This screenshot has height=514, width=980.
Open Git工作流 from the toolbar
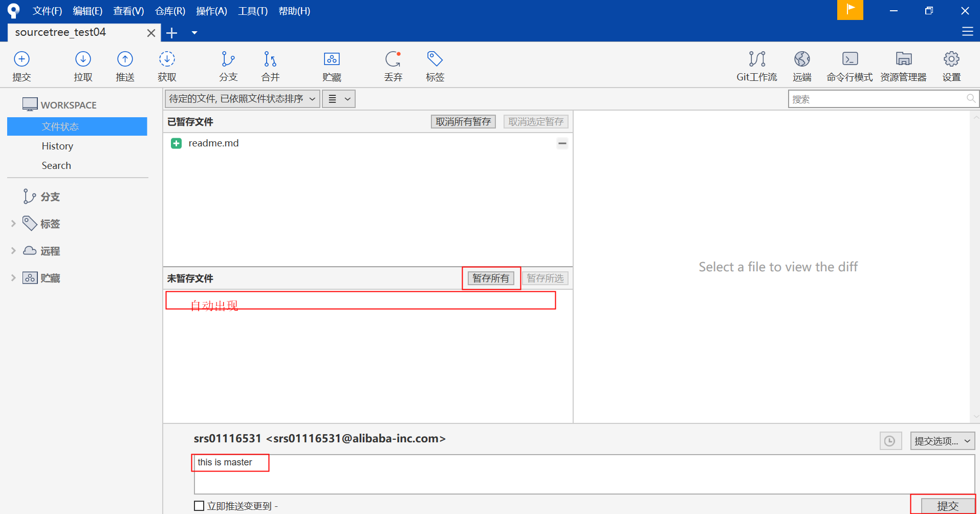(756, 66)
